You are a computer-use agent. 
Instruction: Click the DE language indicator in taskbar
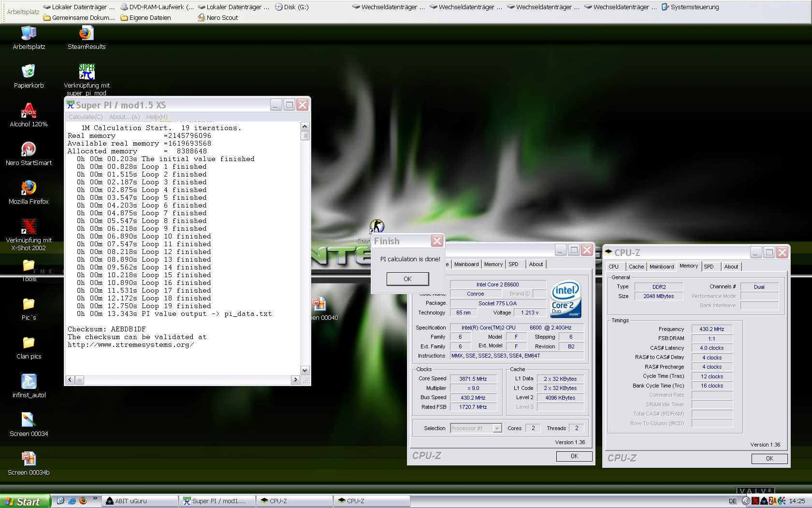[732, 501]
